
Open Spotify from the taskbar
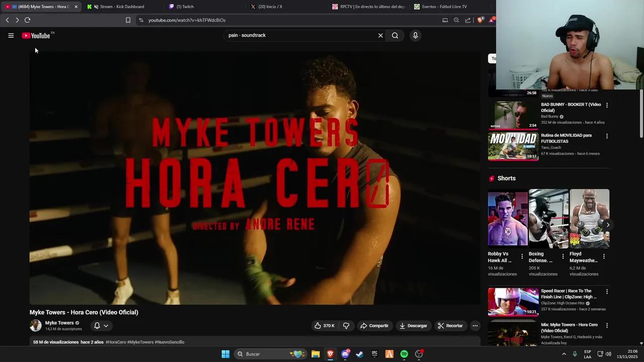404,354
